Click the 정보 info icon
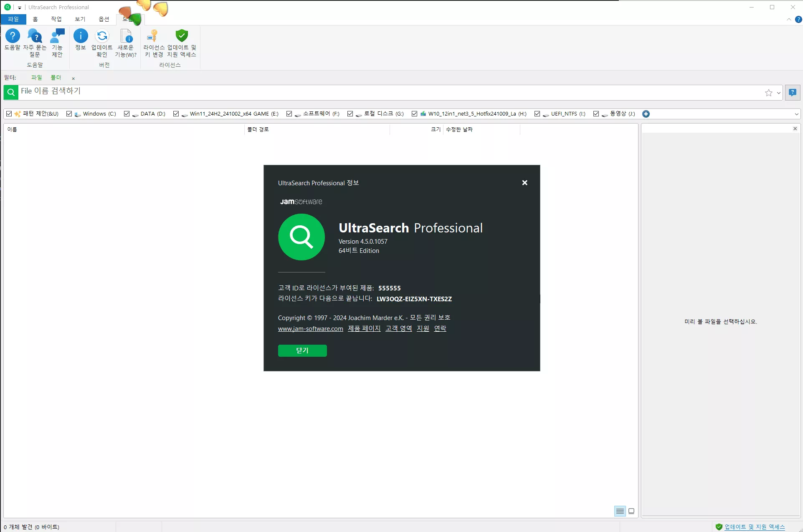Screen dimensions: 803x532 coord(81,36)
